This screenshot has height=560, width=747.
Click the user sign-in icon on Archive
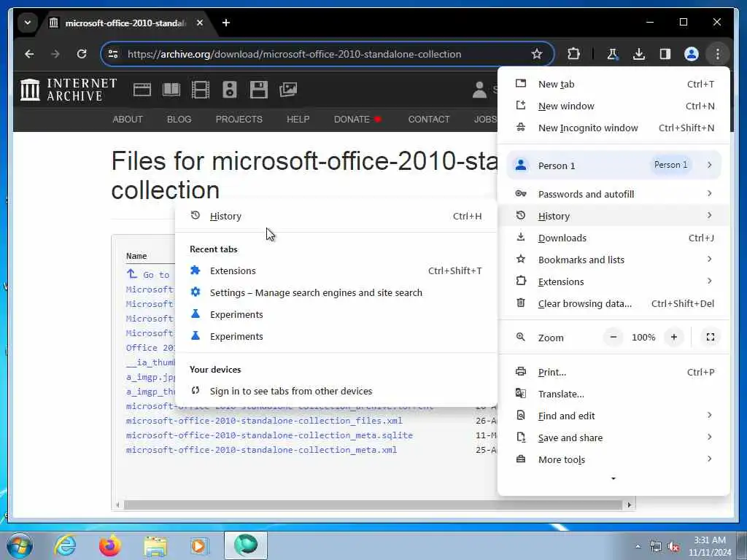479,90
